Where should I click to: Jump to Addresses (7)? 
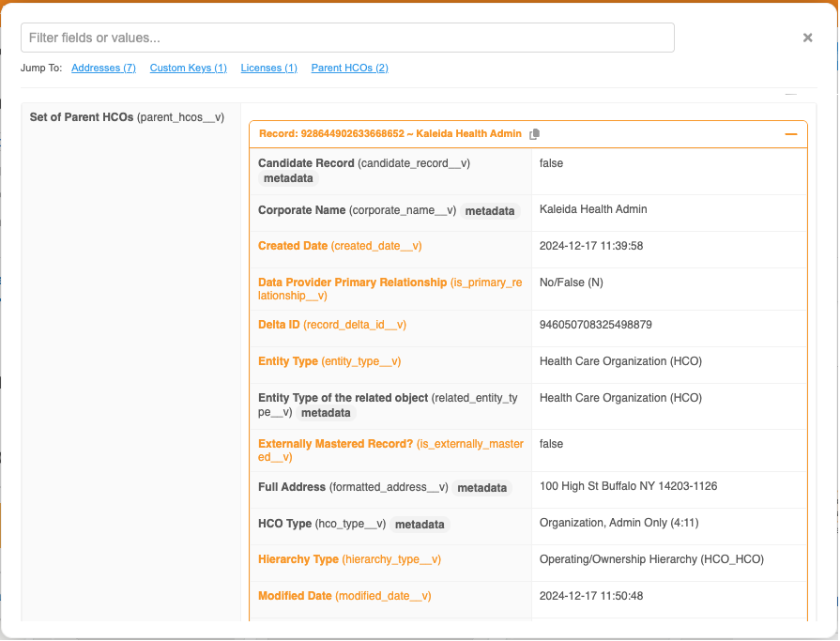(103, 68)
